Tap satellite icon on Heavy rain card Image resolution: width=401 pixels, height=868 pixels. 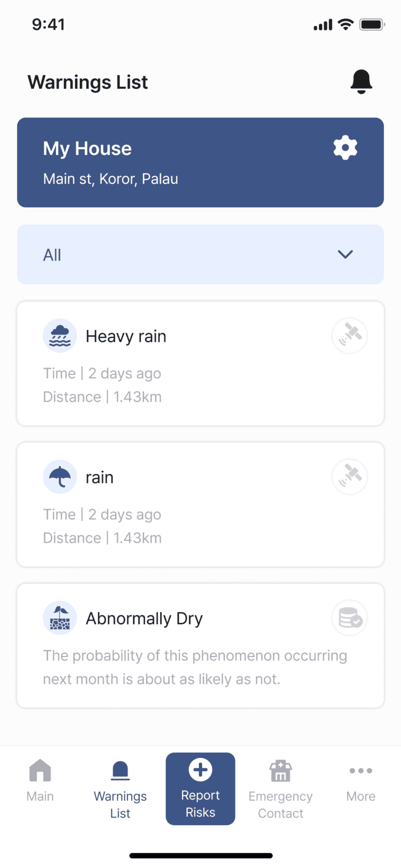click(x=350, y=335)
